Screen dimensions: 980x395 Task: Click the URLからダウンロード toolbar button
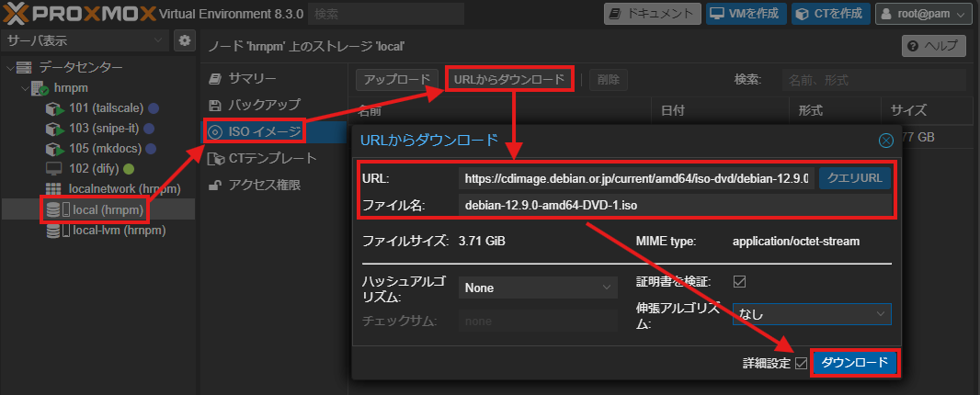pos(509,79)
